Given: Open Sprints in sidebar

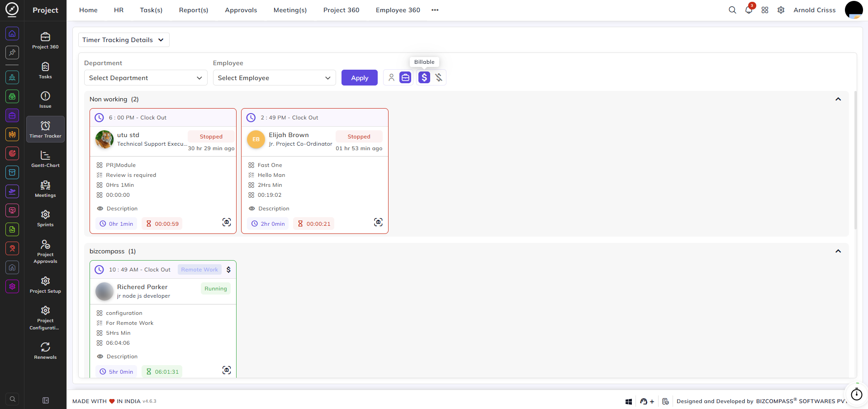Looking at the screenshot, I should 45,218.
